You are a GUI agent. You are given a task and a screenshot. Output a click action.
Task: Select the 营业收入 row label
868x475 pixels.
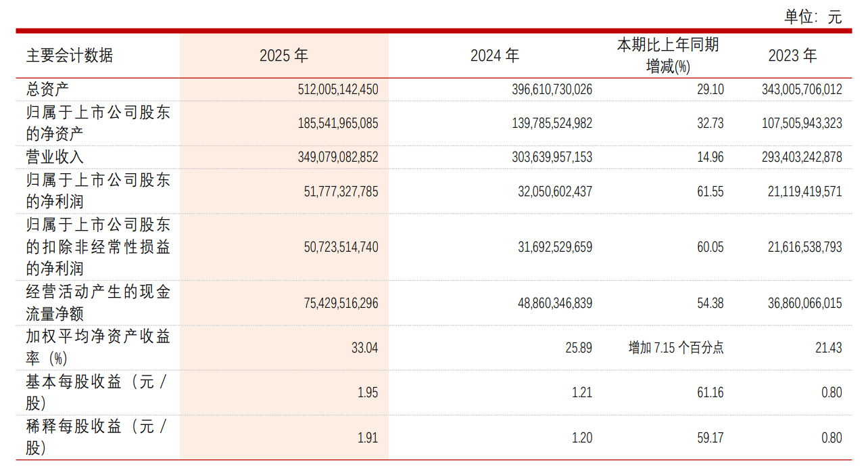pos(55,157)
